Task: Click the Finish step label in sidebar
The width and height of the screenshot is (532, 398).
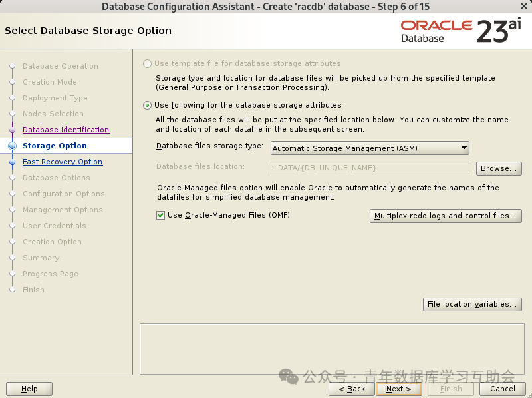Action: point(34,290)
